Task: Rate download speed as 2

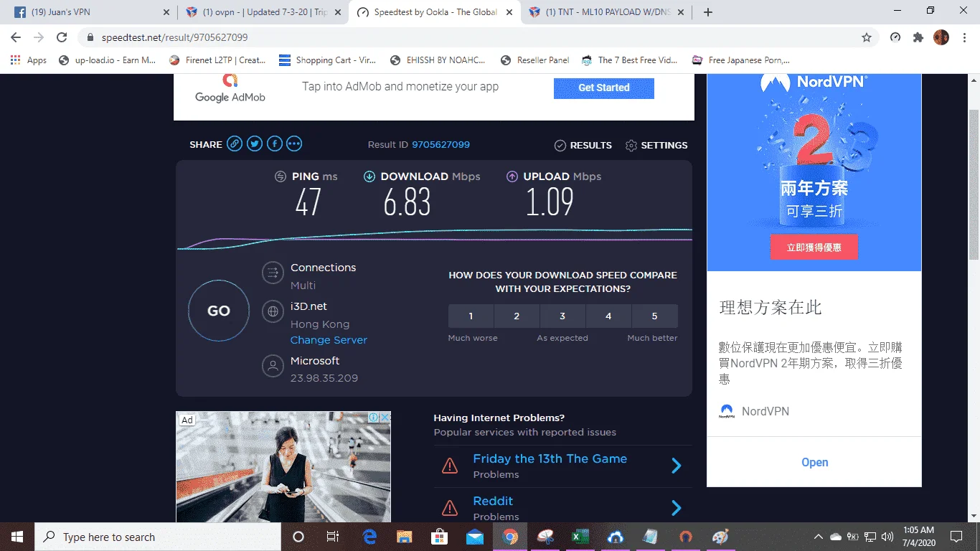Action: [x=517, y=316]
